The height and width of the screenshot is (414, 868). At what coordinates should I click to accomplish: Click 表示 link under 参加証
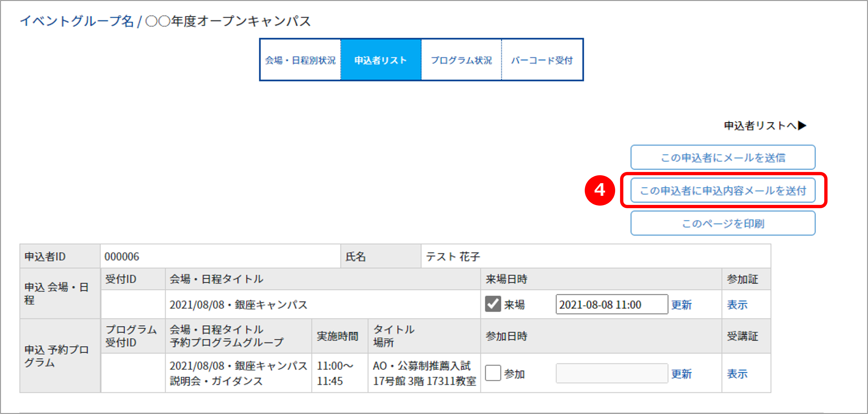pyautogui.click(x=737, y=305)
